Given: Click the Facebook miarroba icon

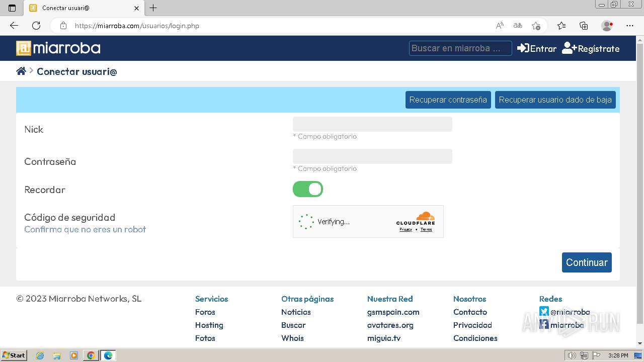Looking at the screenshot, I should (x=544, y=325).
